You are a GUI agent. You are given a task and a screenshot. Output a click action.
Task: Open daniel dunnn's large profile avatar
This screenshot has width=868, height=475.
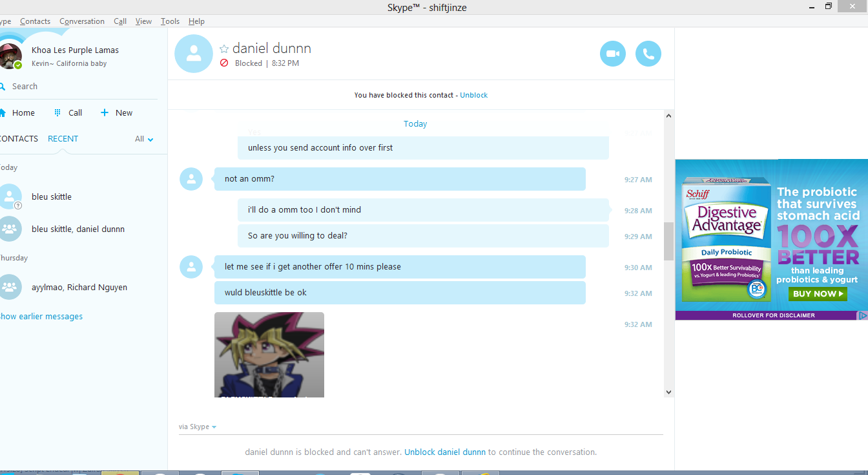[194, 54]
